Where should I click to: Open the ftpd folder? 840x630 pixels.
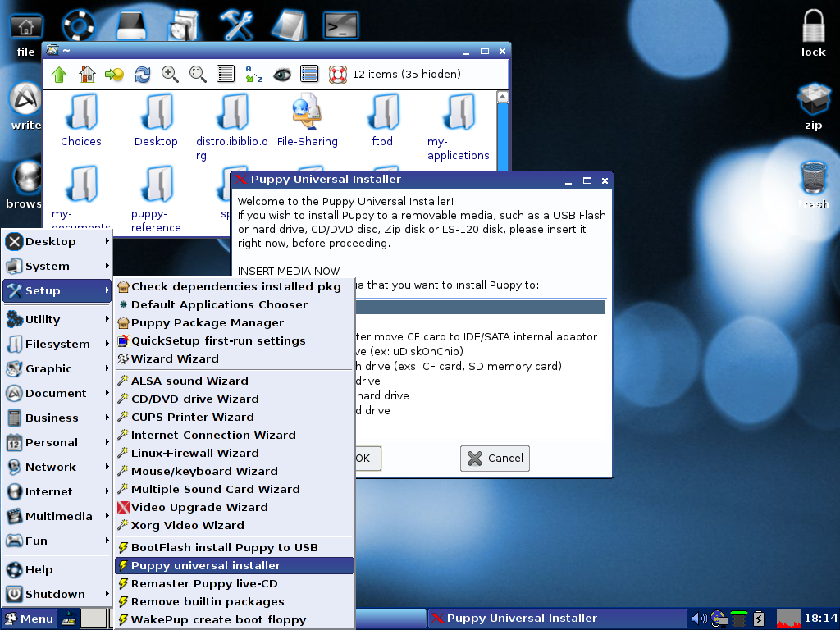click(382, 120)
